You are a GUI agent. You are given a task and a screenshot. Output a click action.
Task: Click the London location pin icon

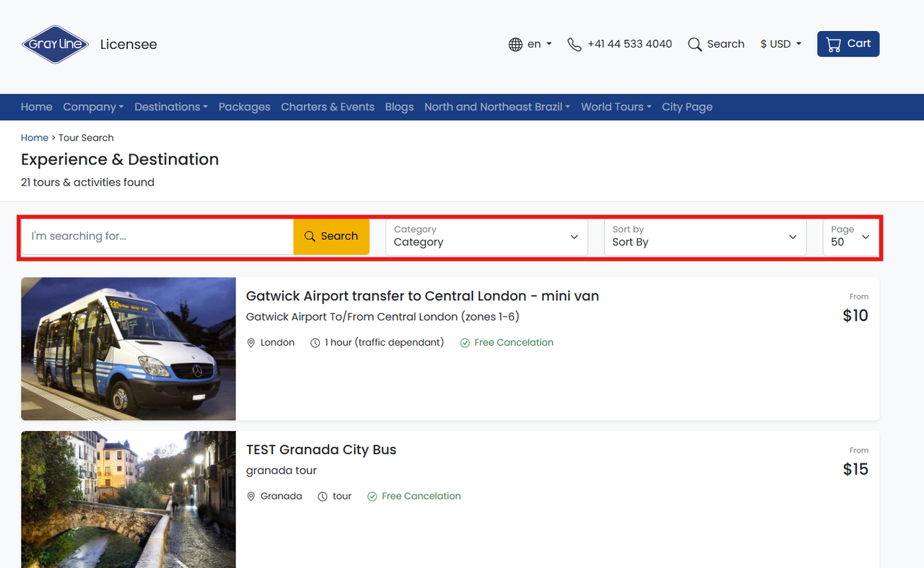(x=251, y=343)
